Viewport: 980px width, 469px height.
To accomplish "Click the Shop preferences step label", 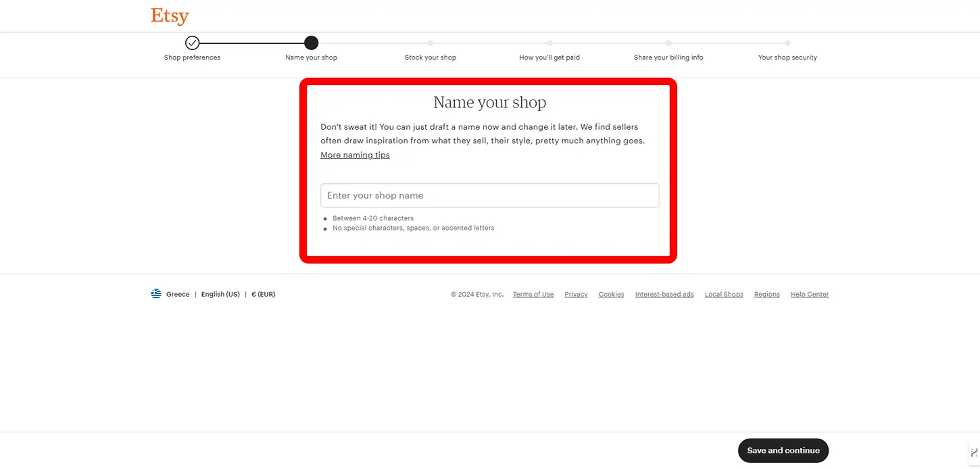I will [193, 57].
